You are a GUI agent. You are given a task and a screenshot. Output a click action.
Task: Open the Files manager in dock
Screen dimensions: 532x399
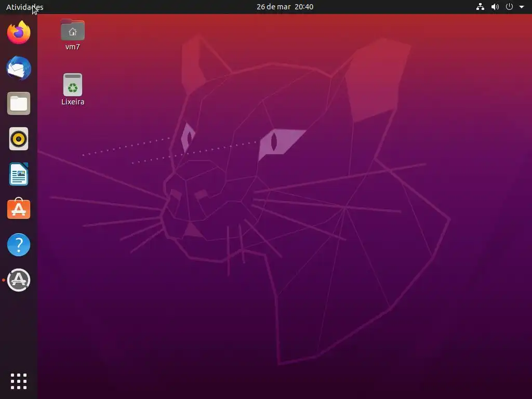[19, 103]
